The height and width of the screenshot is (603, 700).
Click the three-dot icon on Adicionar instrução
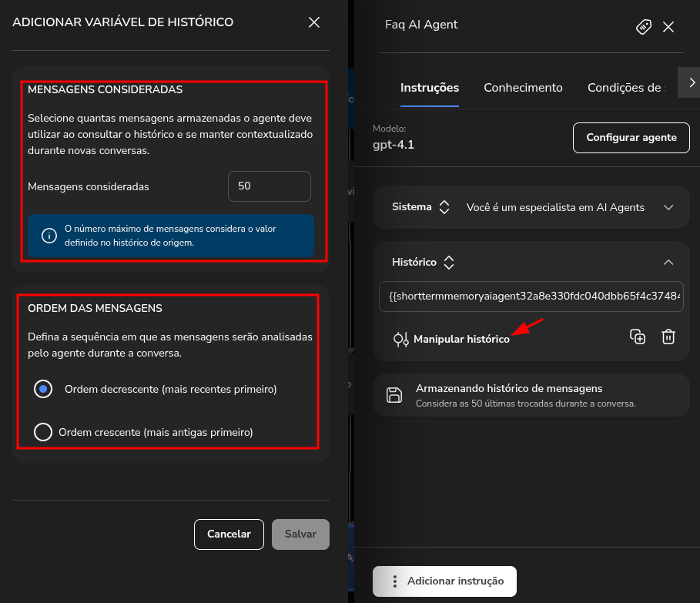click(x=394, y=581)
